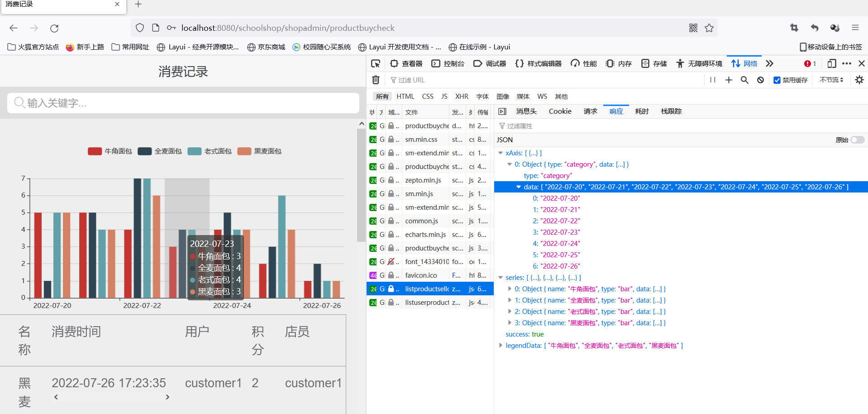Open the request blocking panel
Image resolution: width=868 pixels, height=414 pixels.
(760, 80)
